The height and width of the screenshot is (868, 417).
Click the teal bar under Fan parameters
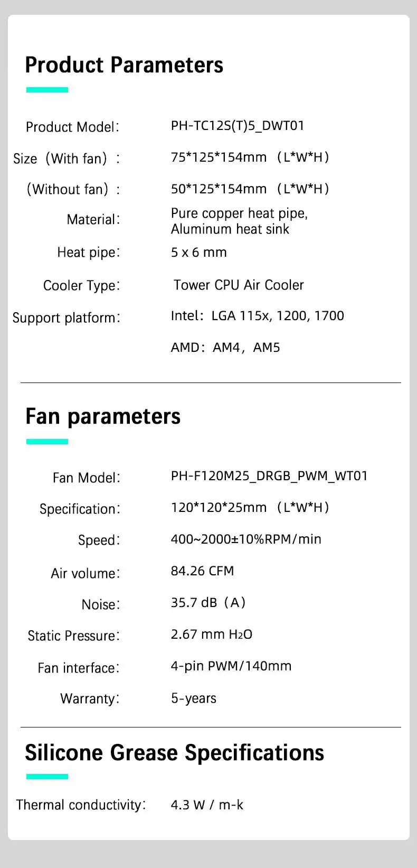tap(47, 441)
